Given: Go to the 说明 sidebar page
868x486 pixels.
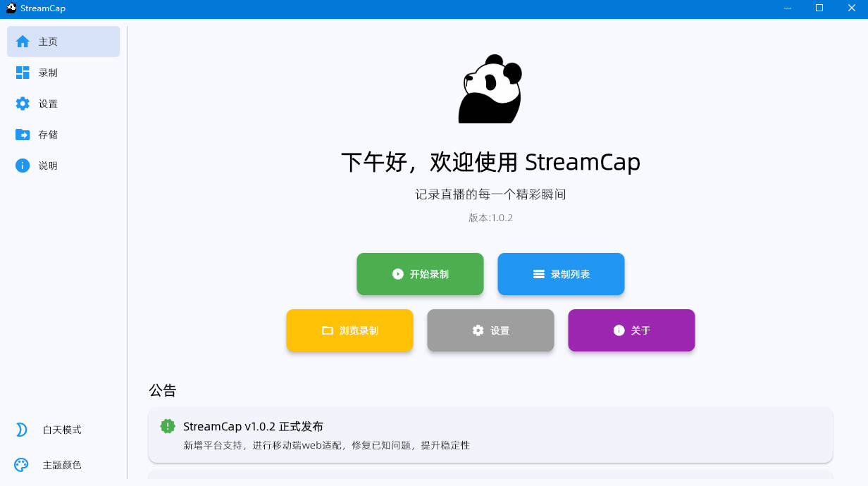Looking at the screenshot, I should [x=48, y=166].
